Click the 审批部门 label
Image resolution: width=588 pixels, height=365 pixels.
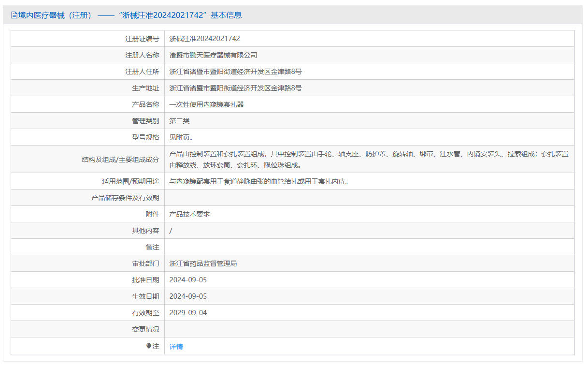point(145,263)
